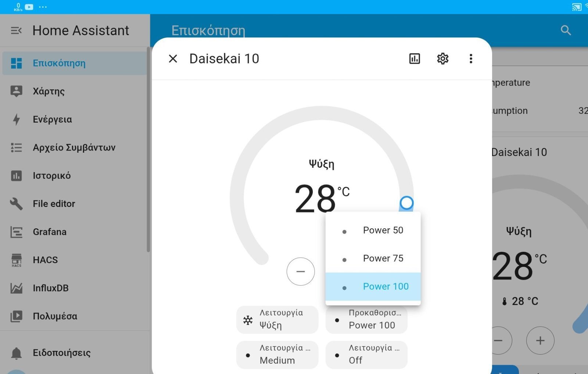Screen dimensions: 588x374
Task: Tap the cast icon in status bar
Action: [x=577, y=7]
